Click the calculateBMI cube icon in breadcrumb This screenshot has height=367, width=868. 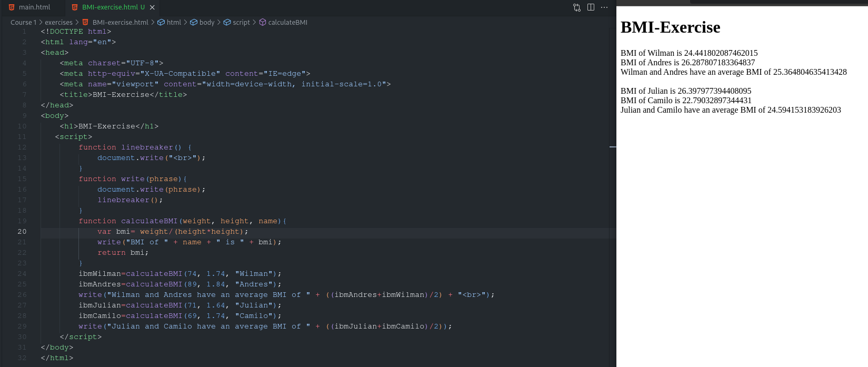pyautogui.click(x=263, y=22)
